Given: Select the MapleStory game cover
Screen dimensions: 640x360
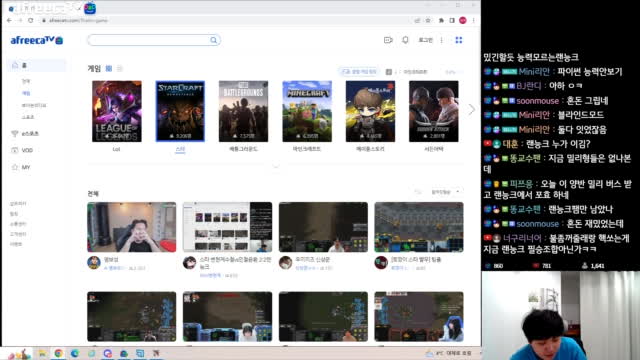Looking at the screenshot, I should coord(370,111).
